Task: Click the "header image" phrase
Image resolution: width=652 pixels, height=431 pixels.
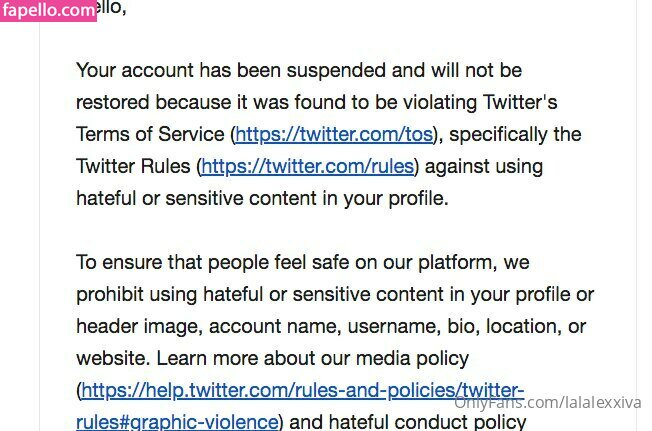Action: tap(139, 327)
